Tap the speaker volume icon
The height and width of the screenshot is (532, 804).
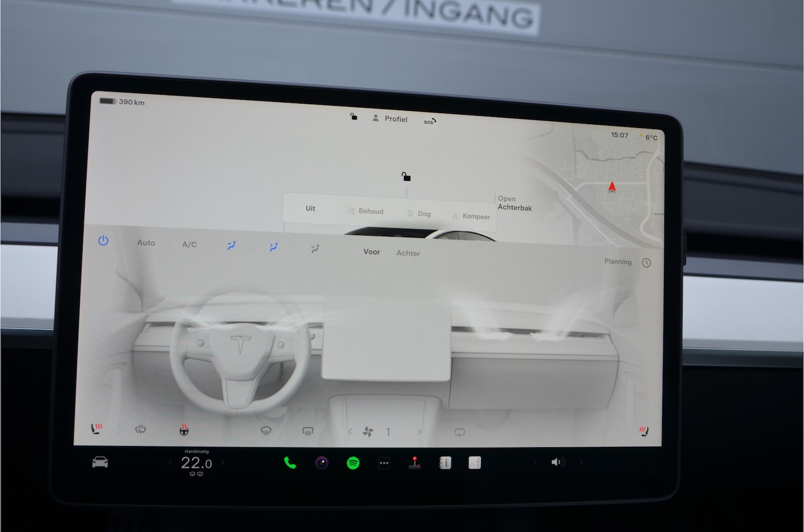click(x=556, y=462)
